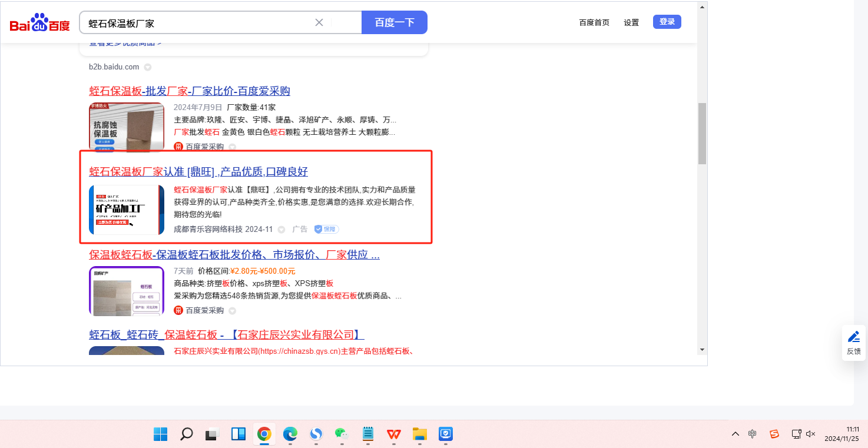The height and width of the screenshot is (448, 868).
Task: Open 设置 in the top navigation
Action: [631, 22]
